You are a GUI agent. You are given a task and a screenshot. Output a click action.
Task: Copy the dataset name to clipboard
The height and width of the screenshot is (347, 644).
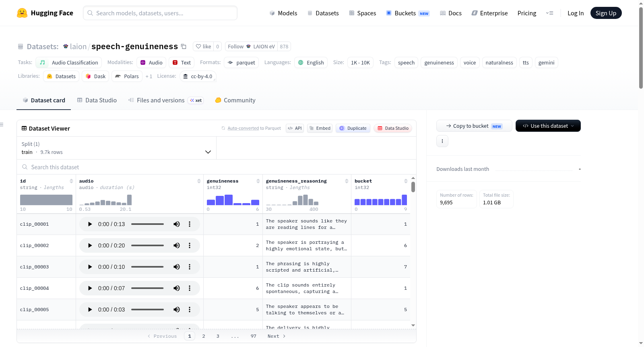[184, 46]
